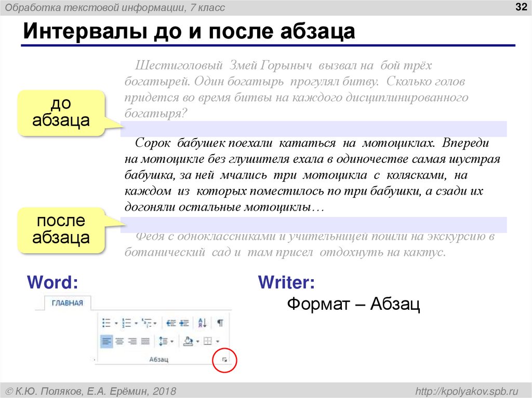Apply numbered list formatting
This screenshot has height=398, width=532.
click(126, 323)
